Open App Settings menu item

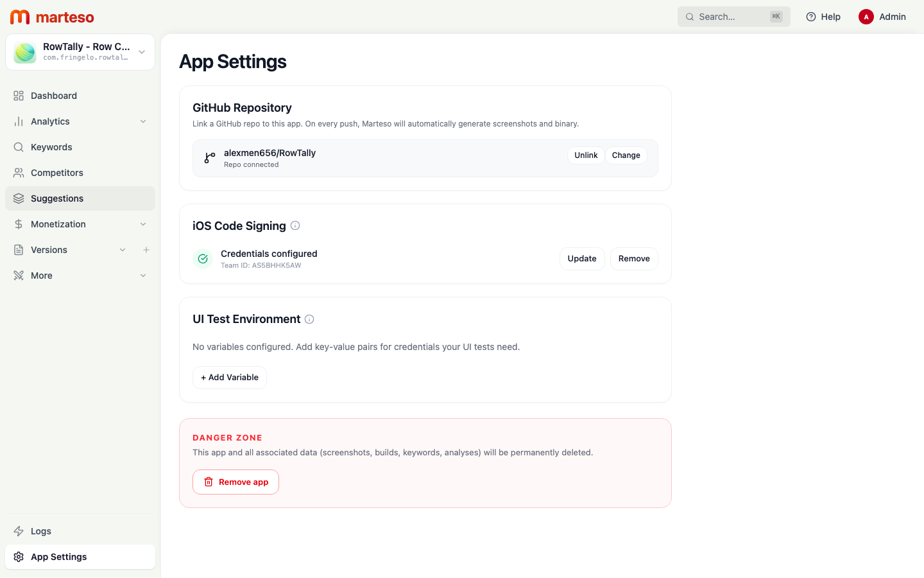pyautogui.click(x=80, y=557)
